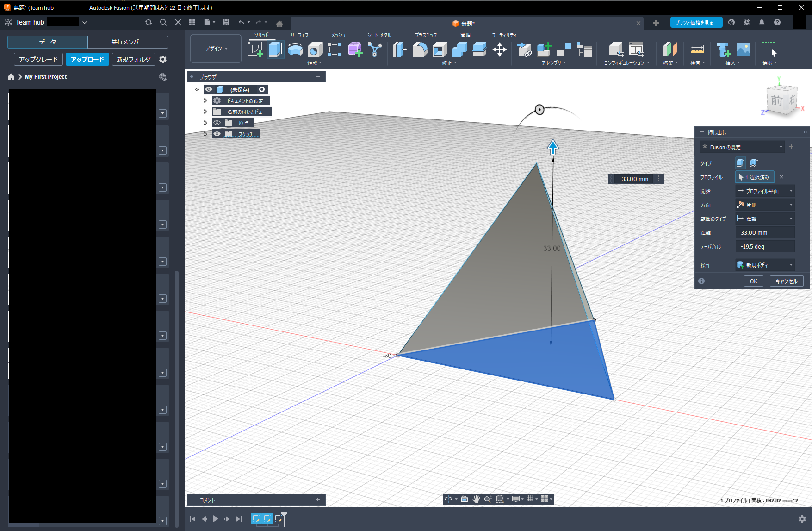The height and width of the screenshot is (531, 812).
Task: Hide the スケッチ folder via eye icon
Action: click(217, 134)
